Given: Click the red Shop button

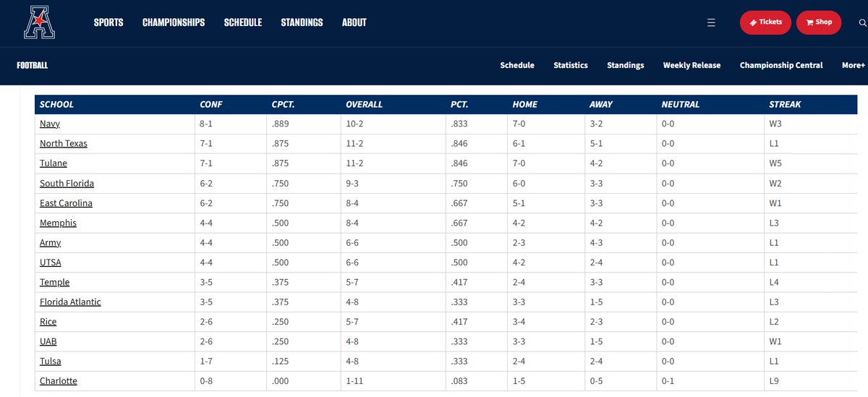Looking at the screenshot, I should (x=819, y=22).
